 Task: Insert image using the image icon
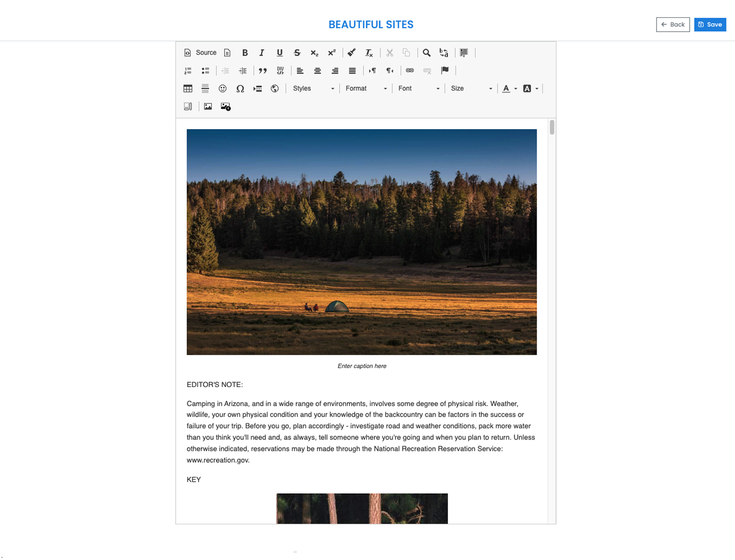208,106
